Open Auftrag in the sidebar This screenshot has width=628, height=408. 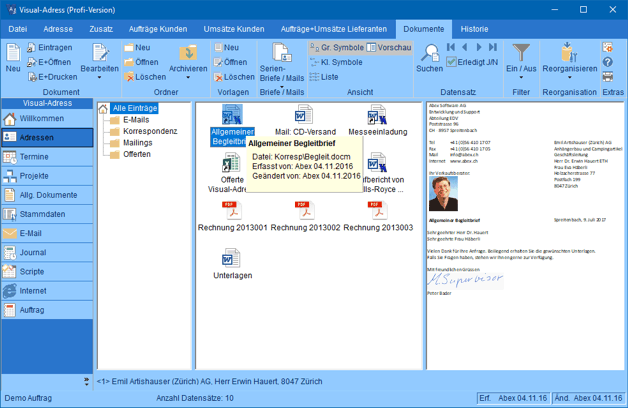(x=47, y=310)
